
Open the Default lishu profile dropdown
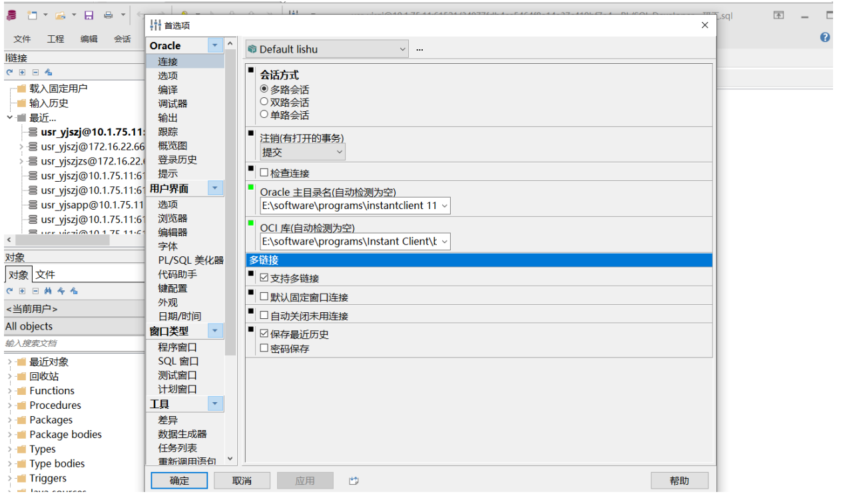(402, 49)
